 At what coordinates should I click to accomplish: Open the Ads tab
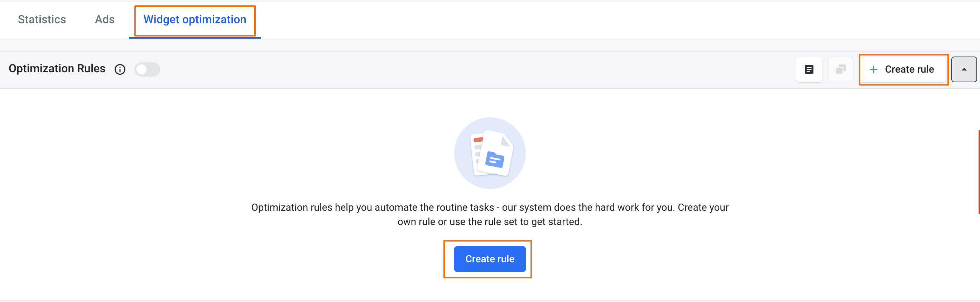click(x=105, y=19)
